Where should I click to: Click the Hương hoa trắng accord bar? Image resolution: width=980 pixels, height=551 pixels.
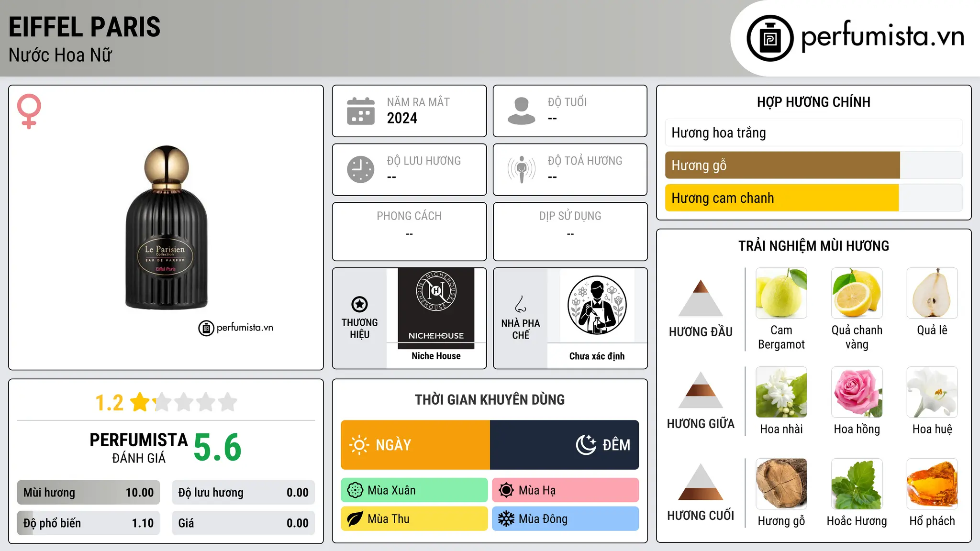pos(813,132)
